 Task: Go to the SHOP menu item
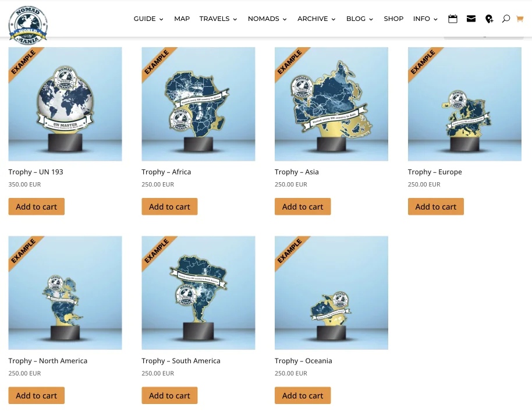pyautogui.click(x=393, y=19)
